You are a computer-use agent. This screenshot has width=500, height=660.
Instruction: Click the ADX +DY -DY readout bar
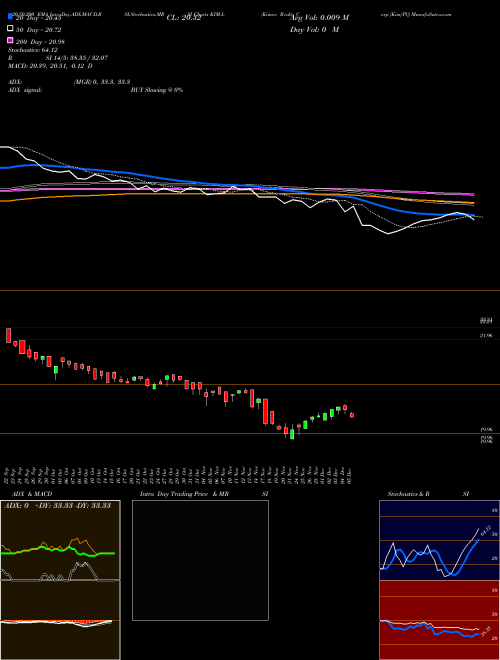click(x=57, y=505)
